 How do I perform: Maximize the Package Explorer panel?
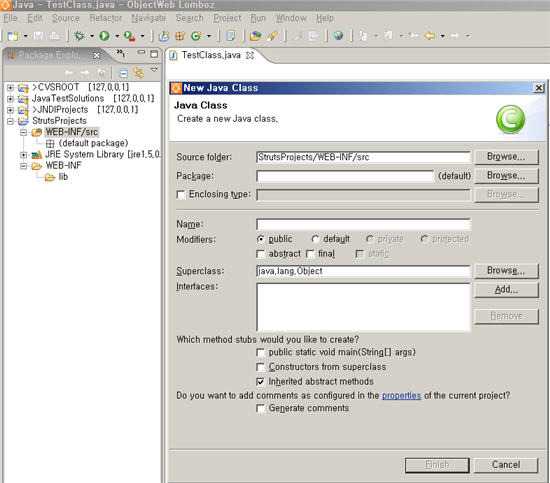click(x=154, y=54)
